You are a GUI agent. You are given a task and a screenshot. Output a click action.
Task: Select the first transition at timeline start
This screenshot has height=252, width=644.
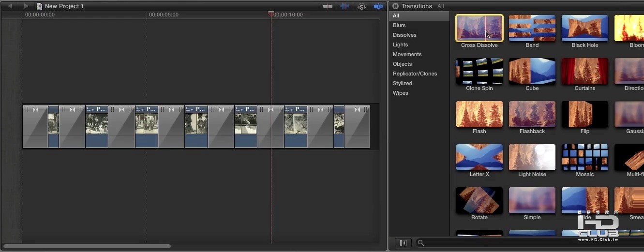(x=35, y=127)
